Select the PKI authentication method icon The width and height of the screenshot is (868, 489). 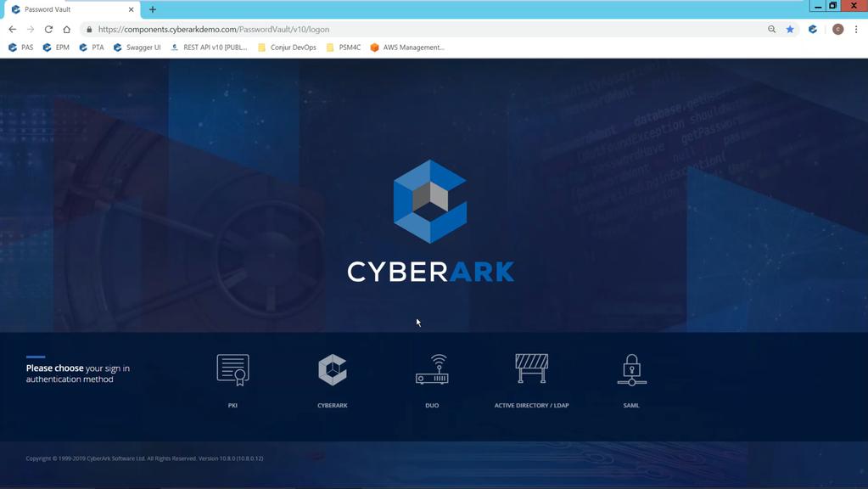(x=232, y=370)
